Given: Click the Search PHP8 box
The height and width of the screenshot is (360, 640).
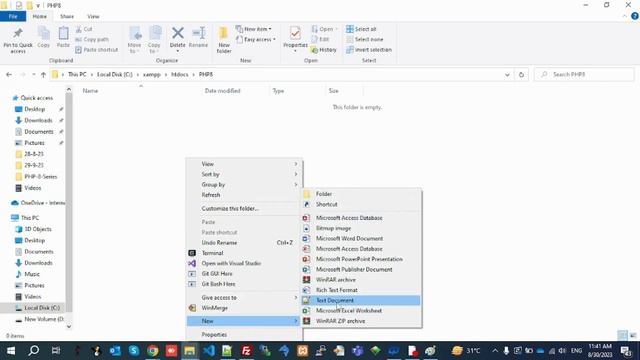Looking at the screenshot, I should pyautogui.click(x=584, y=75).
